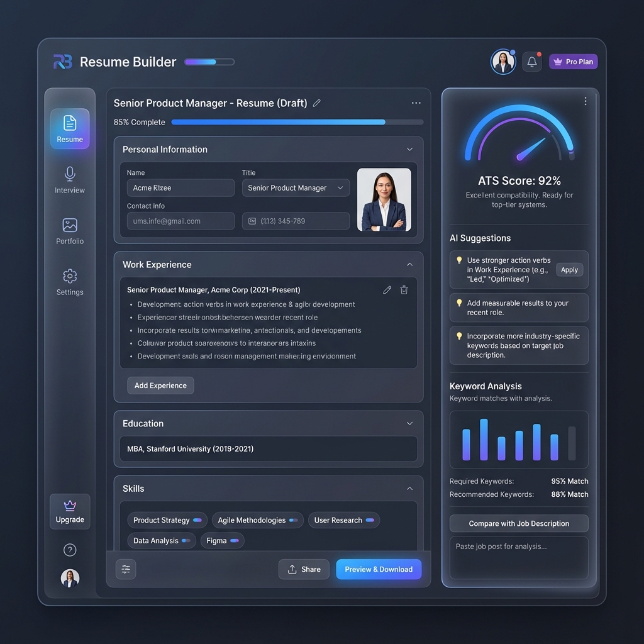644x644 pixels.
Task: Click Compare with Job Description
Action: coord(519,523)
